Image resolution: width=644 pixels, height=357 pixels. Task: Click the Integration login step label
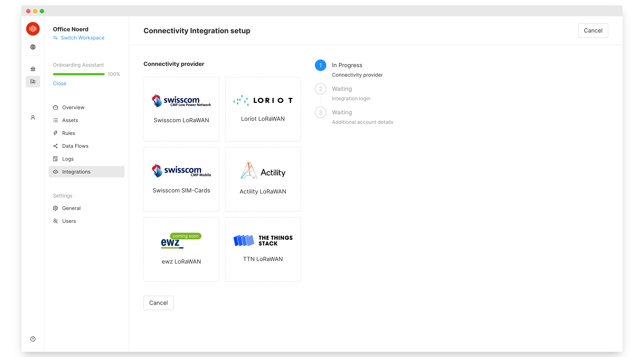(351, 98)
